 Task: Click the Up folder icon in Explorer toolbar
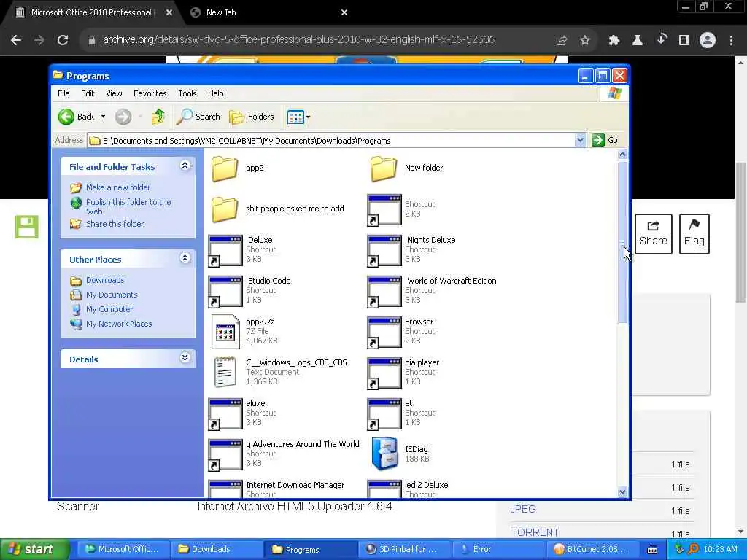coord(158,117)
